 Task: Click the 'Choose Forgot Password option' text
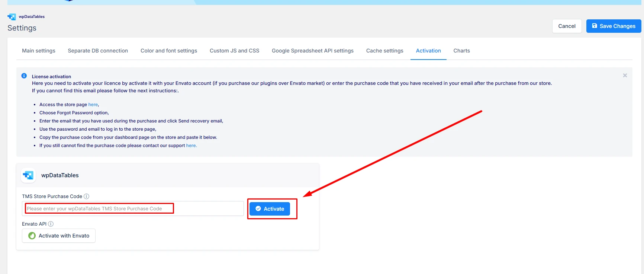point(74,113)
